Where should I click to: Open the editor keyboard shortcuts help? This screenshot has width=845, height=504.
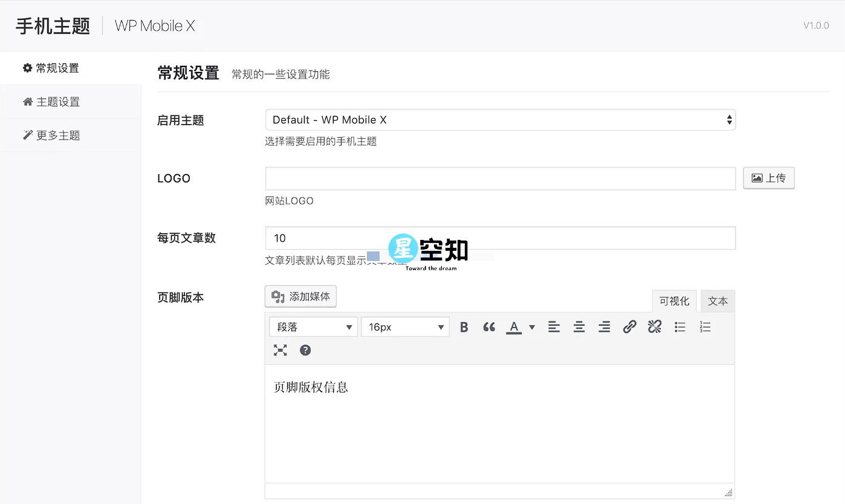click(305, 350)
